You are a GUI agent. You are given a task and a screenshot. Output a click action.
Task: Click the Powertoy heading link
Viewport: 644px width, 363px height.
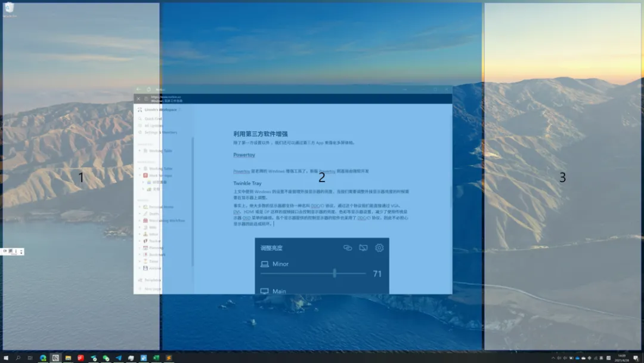244,155
